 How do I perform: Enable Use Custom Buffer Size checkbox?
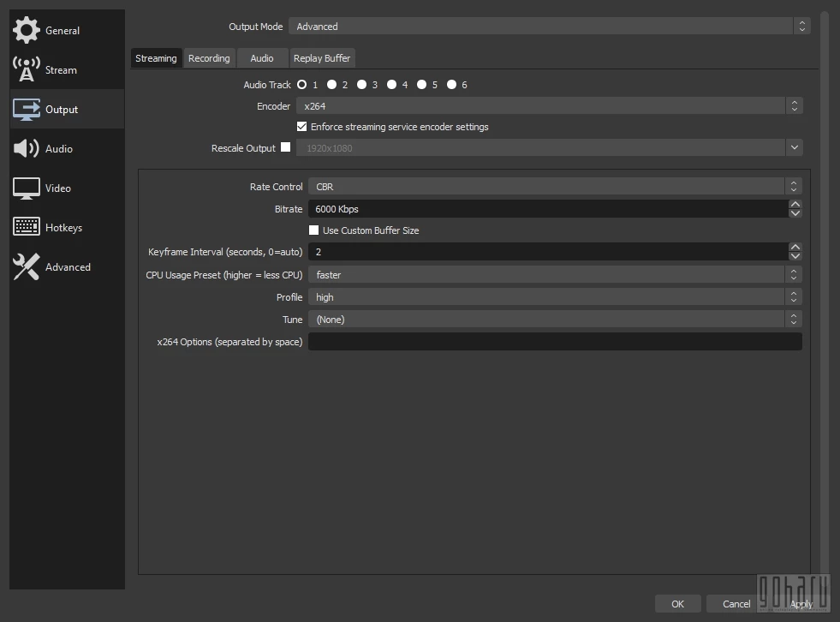point(314,230)
